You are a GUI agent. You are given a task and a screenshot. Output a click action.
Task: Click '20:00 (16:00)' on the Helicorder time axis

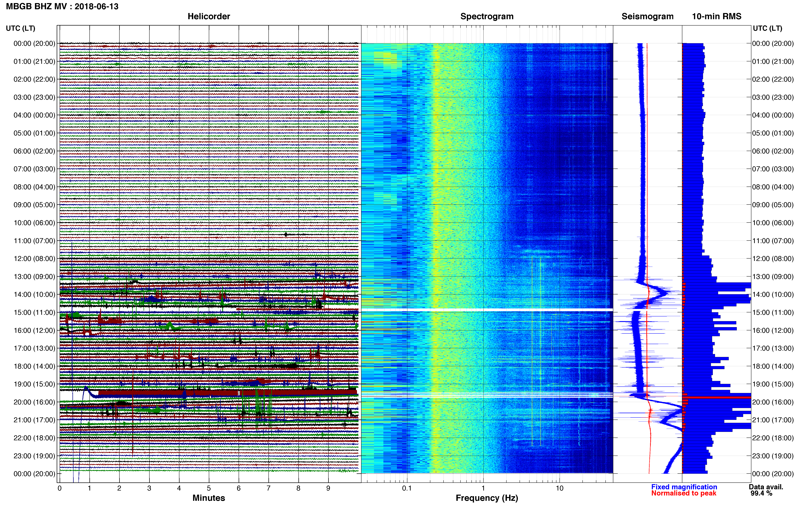pos(34,402)
